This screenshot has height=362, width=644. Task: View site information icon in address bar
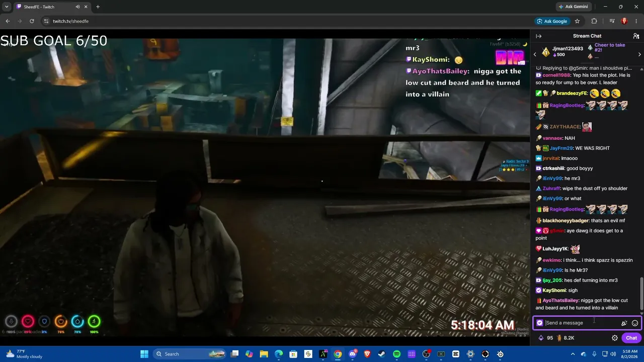point(46,21)
